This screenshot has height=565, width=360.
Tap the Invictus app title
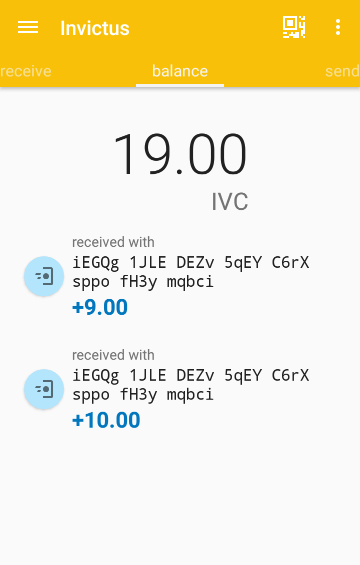(95, 28)
